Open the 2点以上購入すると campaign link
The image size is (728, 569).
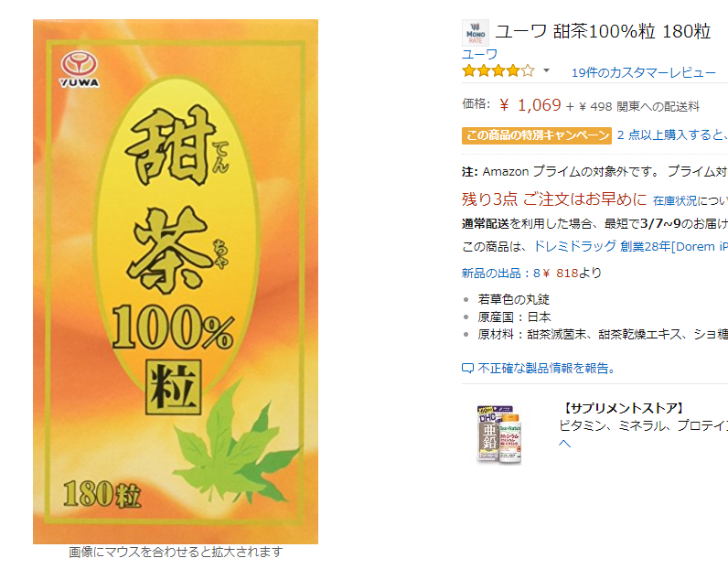672,134
